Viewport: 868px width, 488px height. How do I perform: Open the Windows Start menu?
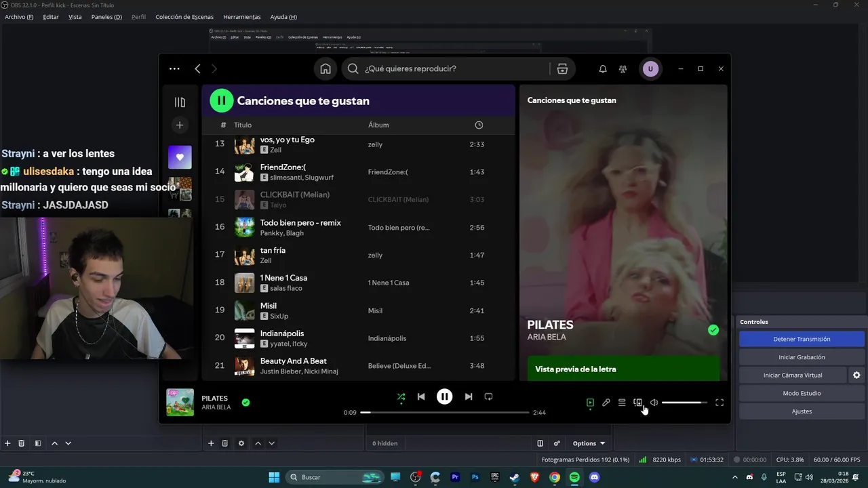click(x=274, y=477)
